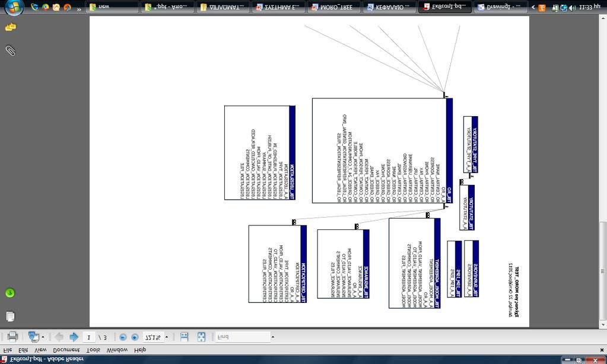This screenshot has width=607, height=364.
Task: Click the green circular sidebar icon
Action: 10,293
